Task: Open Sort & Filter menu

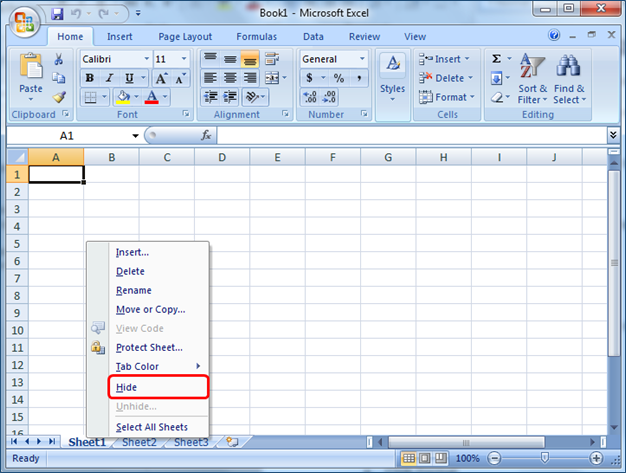Action: pyautogui.click(x=532, y=79)
